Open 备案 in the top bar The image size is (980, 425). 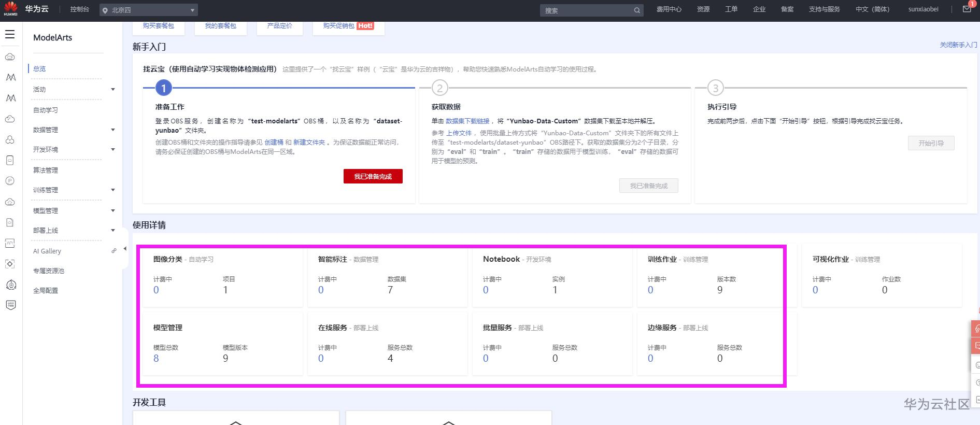(x=787, y=9)
